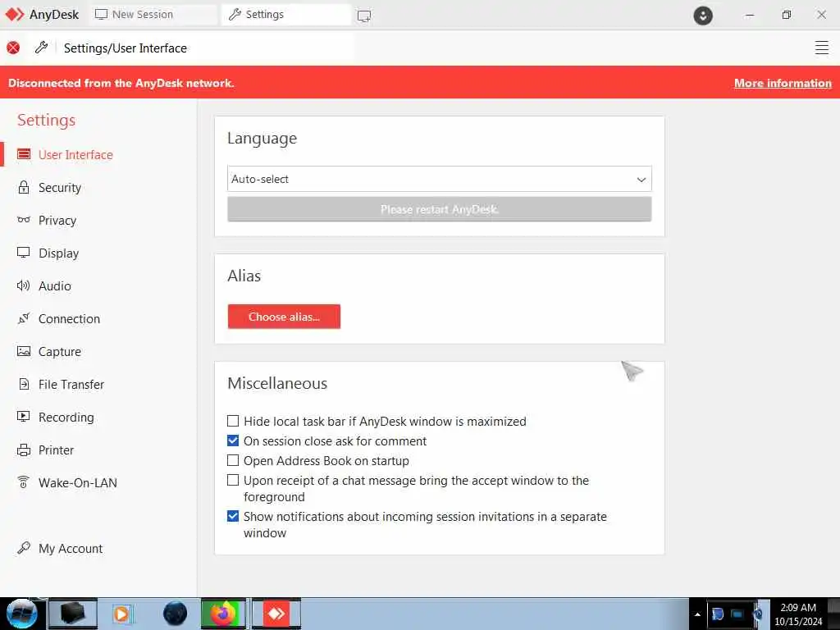840x630 pixels.
Task: Click the Choose alias button
Action: coord(284,317)
